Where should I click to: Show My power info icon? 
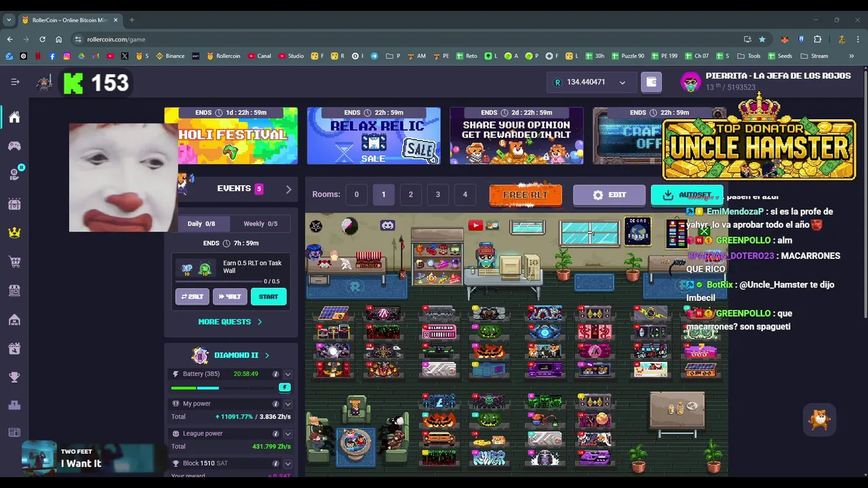275,404
